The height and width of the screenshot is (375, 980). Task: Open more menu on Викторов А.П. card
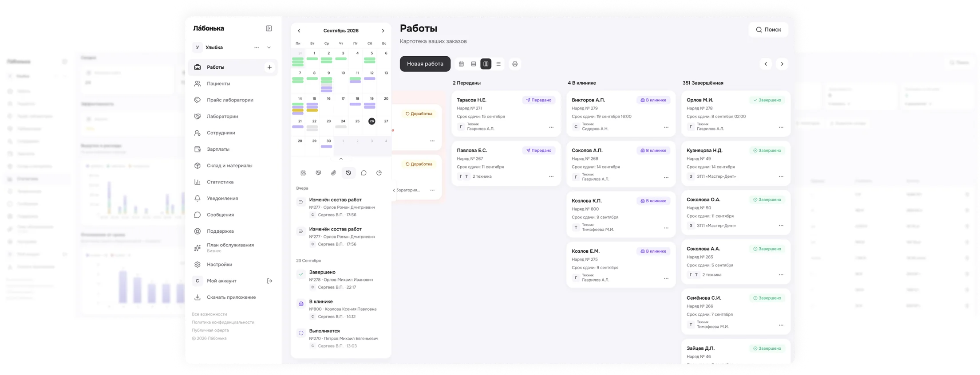(666, 128)
